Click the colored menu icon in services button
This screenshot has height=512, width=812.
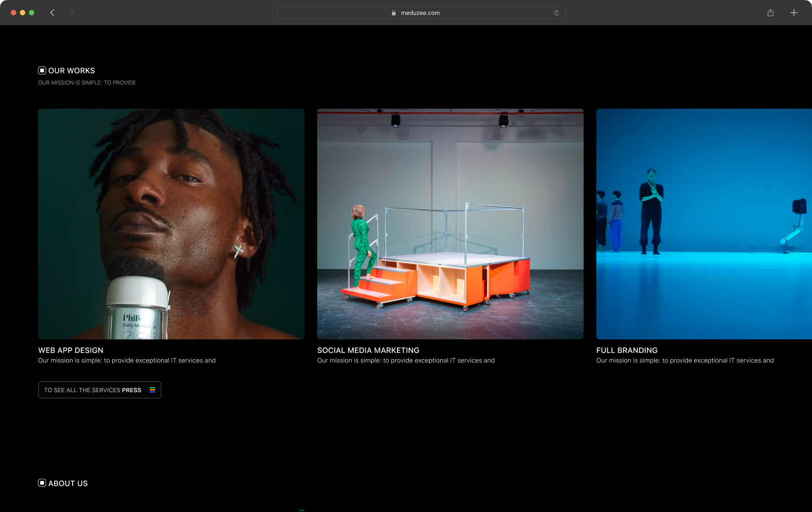click(x=152, y=390)
